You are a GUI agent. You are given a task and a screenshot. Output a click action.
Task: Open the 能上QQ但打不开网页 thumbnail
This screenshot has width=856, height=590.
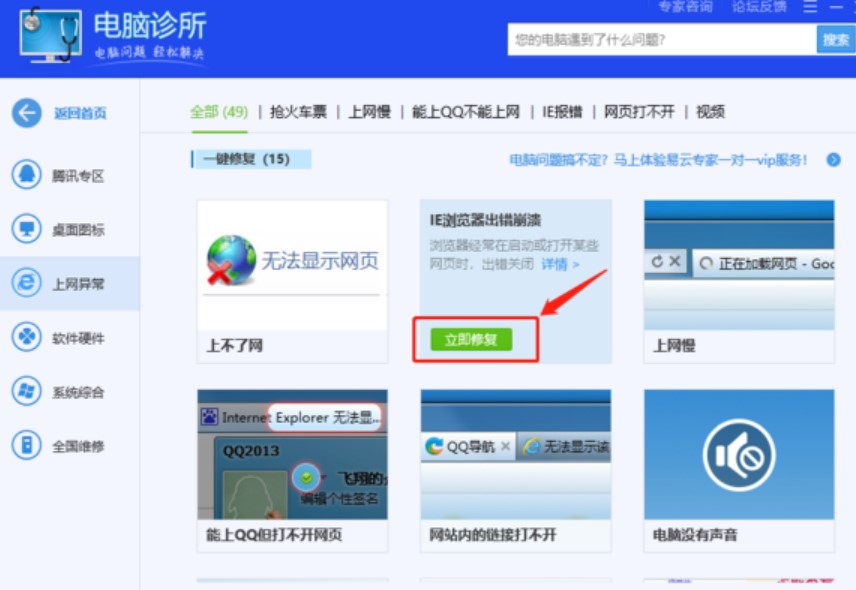[292, 454]
